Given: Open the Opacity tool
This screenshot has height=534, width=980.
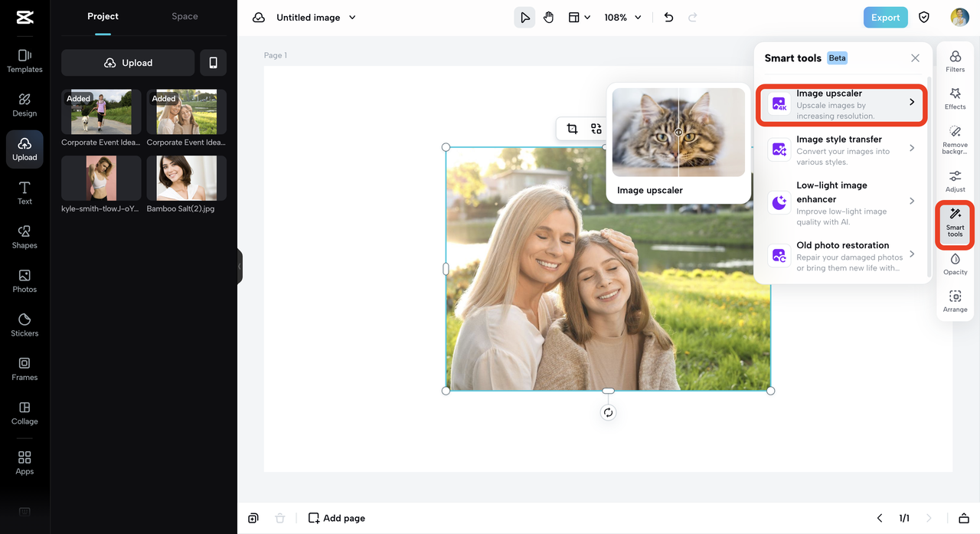Looking at the screenshot, I should pyautogui.click(x=955, y=264).
